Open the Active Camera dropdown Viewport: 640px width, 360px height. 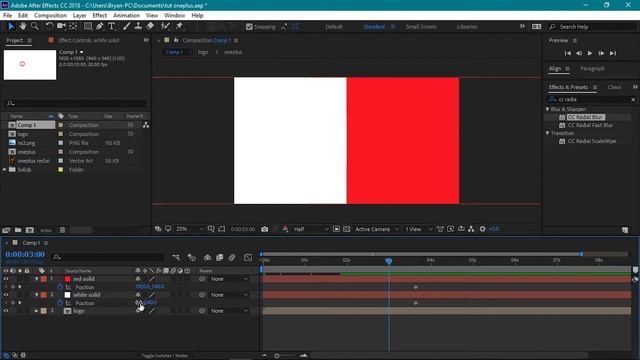[x=377, y=229]
